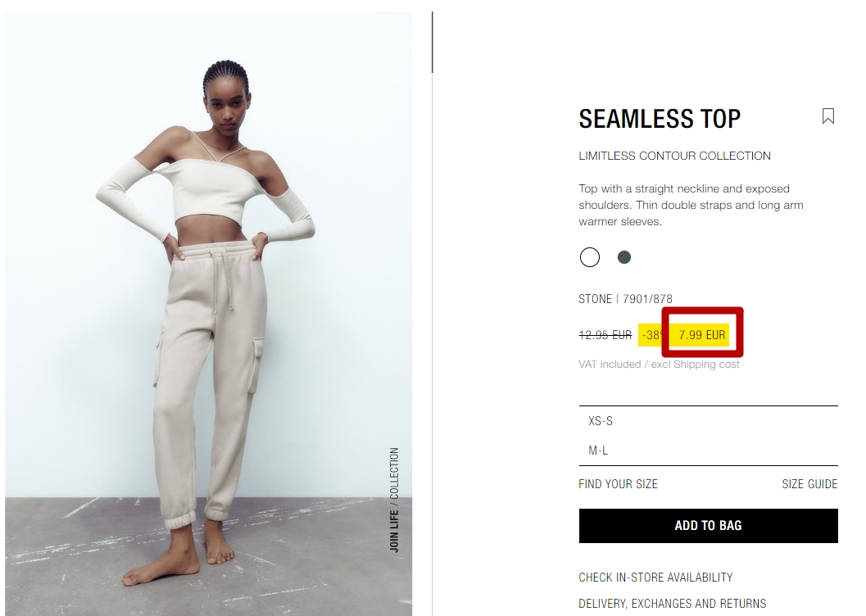Expand Delivery, Exchanges and Returns info
The height and width of the screenshot is (616, 866).
click(x=672, y=604)
